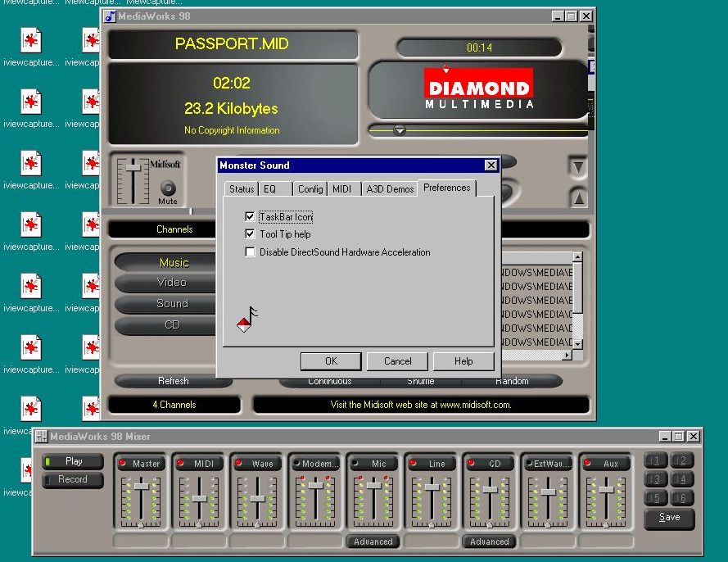This screenshot has height=562, width=728.
Task: Toggle the CD channel mute light
Action: tap(471, 463)
